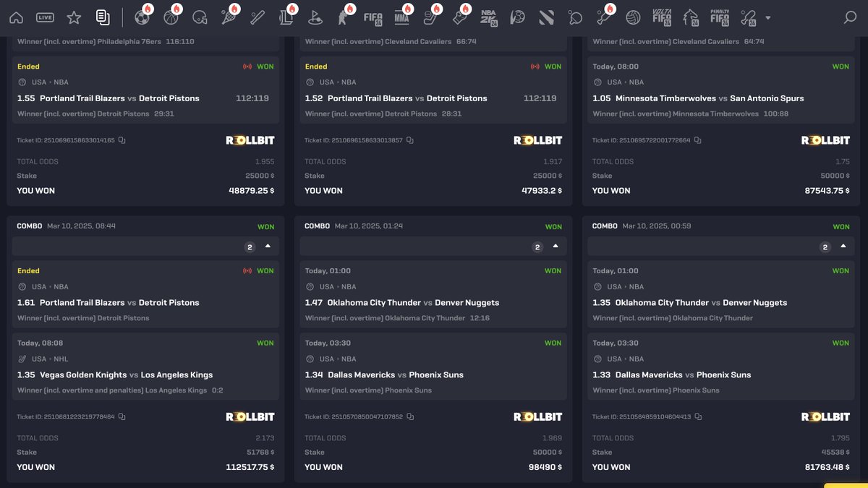Collapse the combo placed Mar 10, 00:59
This screenshot has width=868, height=488.
point(843,247)
